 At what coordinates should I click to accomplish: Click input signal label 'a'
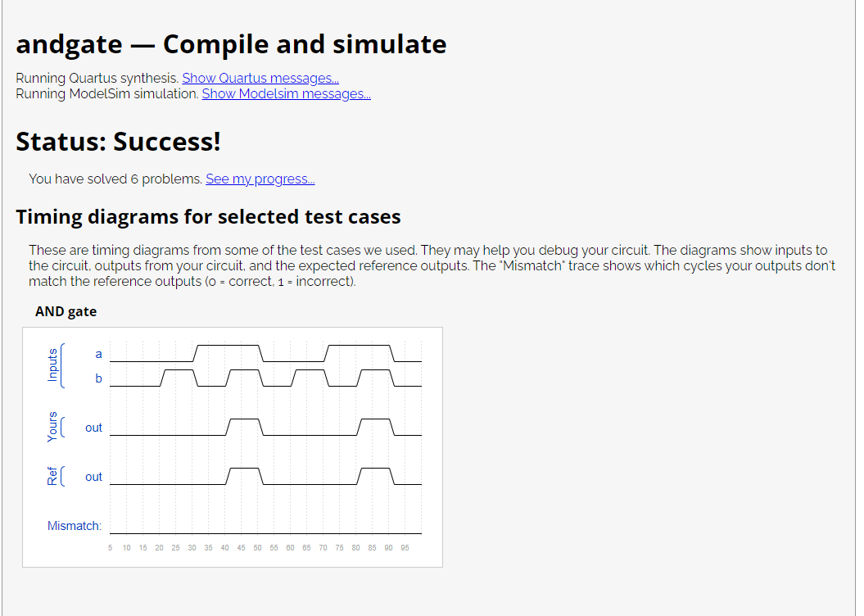(98, 355)
